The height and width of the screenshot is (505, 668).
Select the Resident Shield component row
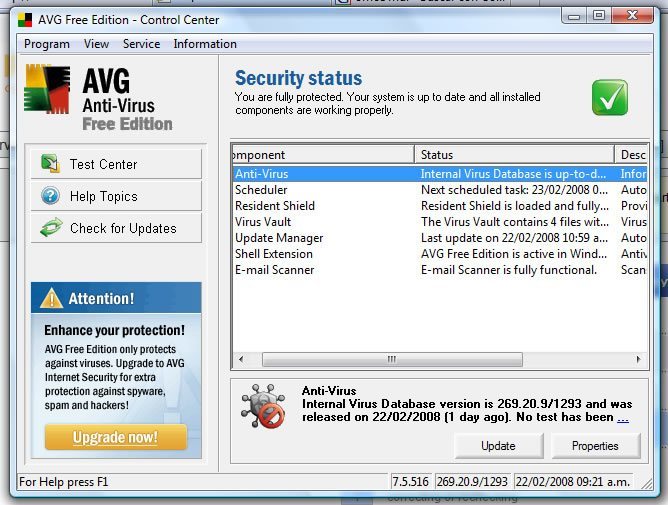440,206
